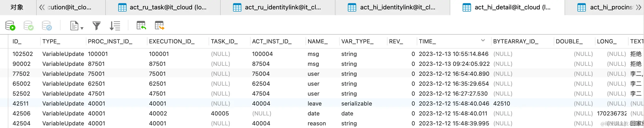Toggle sort arrow on TIME_ column
644x128 pixels.
pyautogui.click(x=483, y=40)
